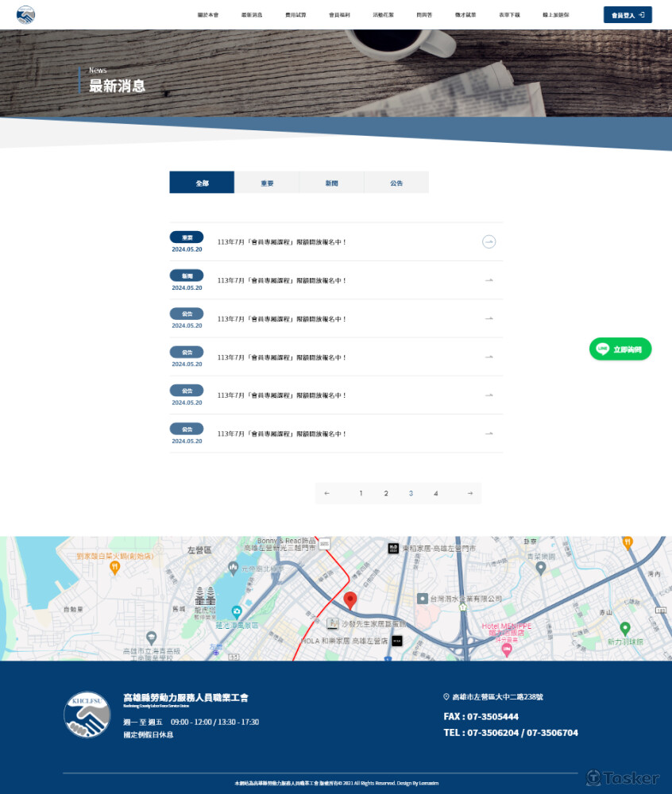Screen dimensions: 672x794
Task: Open 表單下載 in the navigation menu
Action: click(510, 15)
